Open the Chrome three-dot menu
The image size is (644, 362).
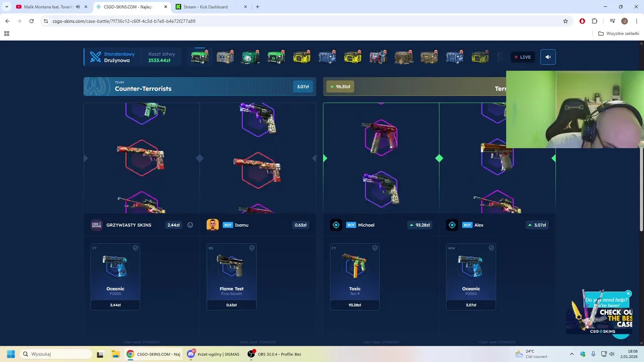point(636,21)
